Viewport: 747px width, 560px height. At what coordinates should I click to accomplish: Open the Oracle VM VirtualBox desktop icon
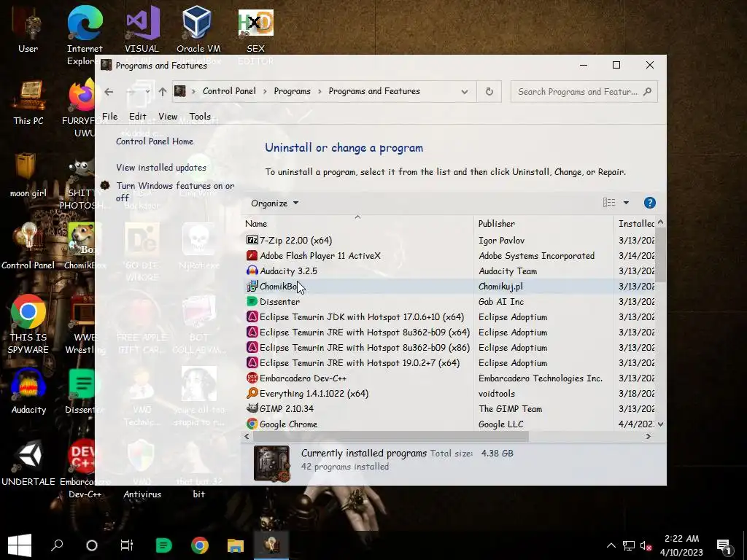tap(198, 28)
